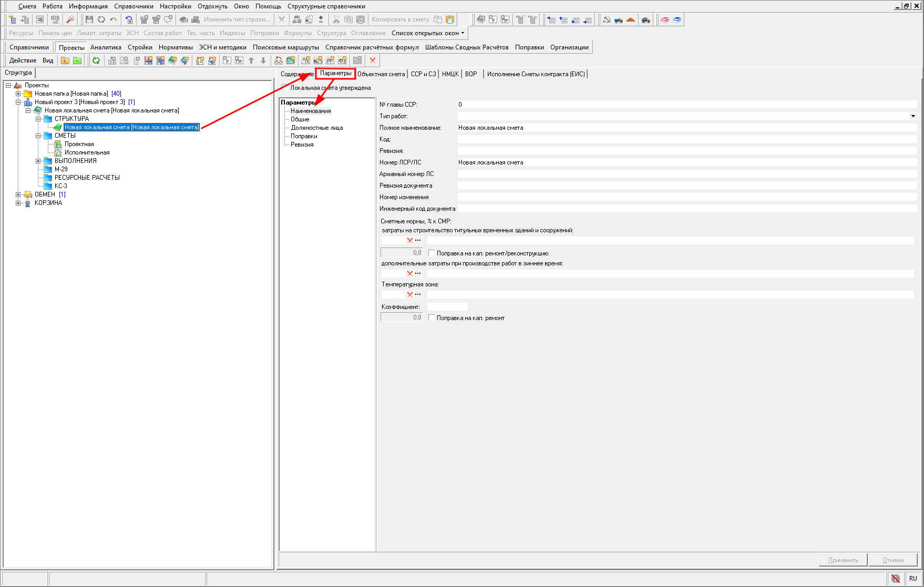
Task: Switch to the 'Объектная смета' tab
Action: [381, 74]
